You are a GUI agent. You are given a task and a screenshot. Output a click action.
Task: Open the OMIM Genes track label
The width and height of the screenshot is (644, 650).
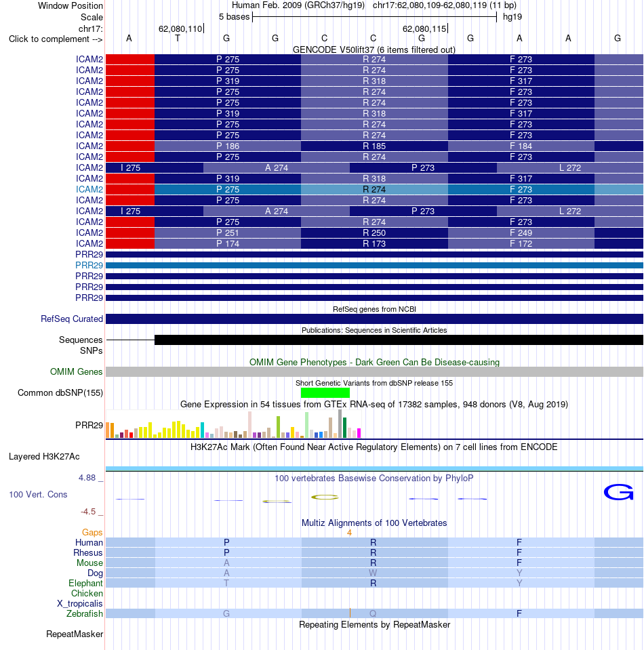point(77,372)
